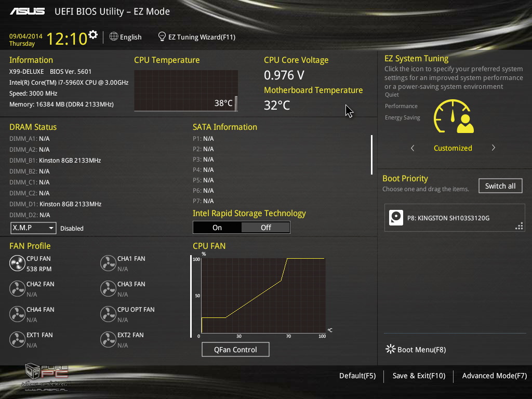Click the 38°C CPU temperature reading
This screenshot has width=532, height=399.
[x=223, y=103]
